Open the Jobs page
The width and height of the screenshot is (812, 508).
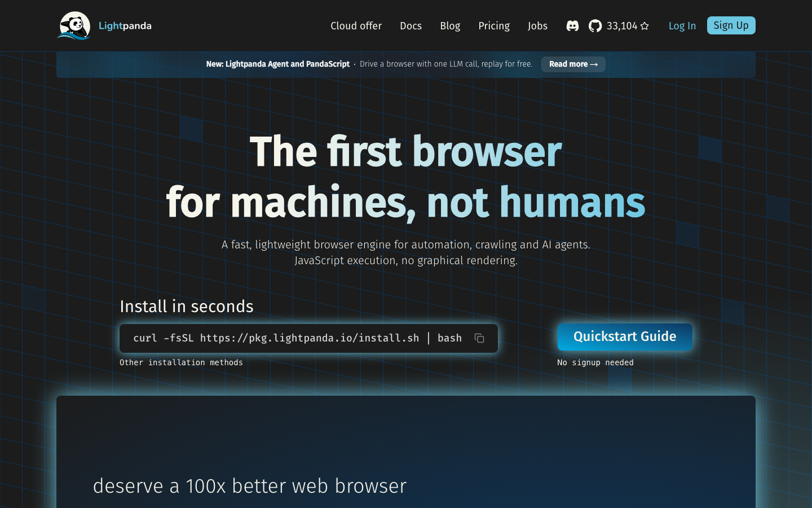point(537,26)
